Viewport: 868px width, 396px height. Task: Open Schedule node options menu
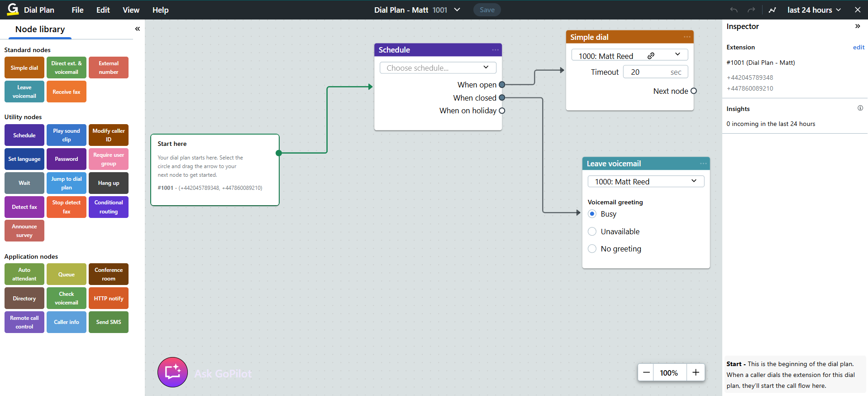495,50
